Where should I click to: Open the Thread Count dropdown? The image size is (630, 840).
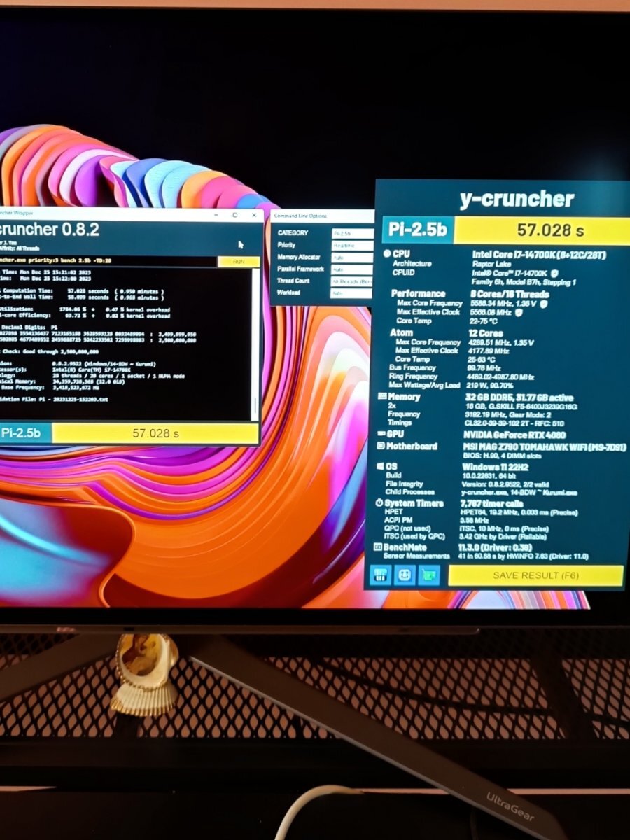point(352,281)
